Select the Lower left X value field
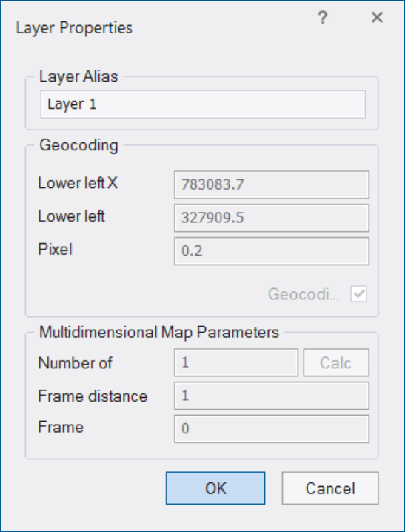 272,184
